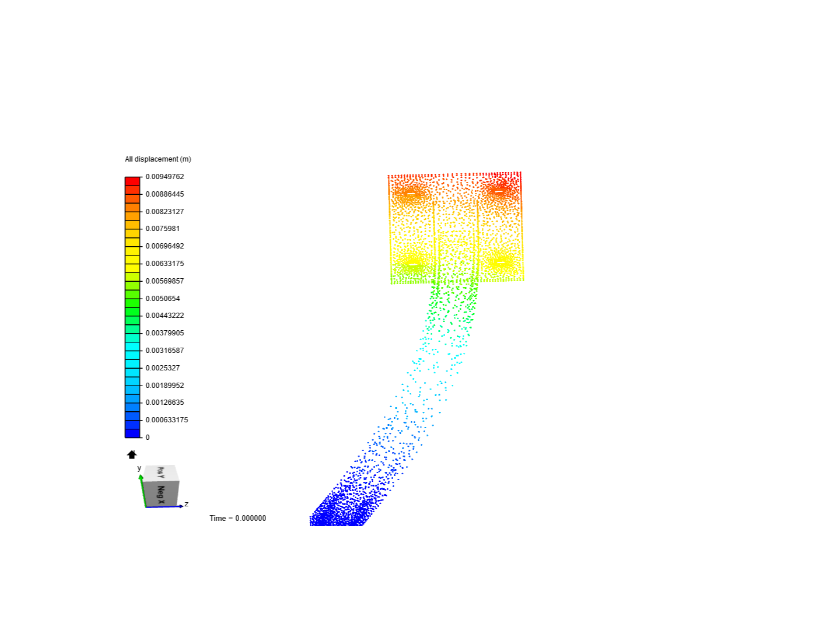Viewport: 840px width, 630px height.
Task: Click legend value 0.00696492
Action: coord(164,246)
